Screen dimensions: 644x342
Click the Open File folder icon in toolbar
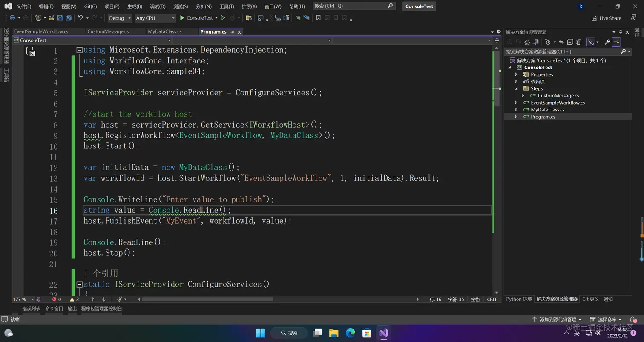tap(52, 18)
